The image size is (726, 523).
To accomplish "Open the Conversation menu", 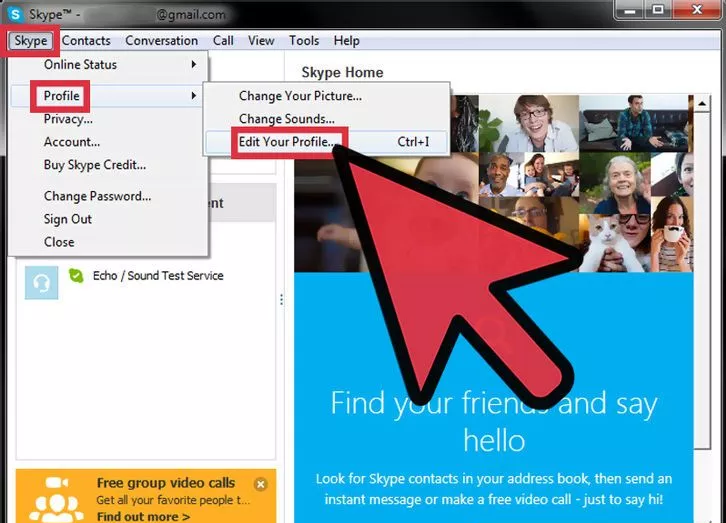I will (162, 41).
